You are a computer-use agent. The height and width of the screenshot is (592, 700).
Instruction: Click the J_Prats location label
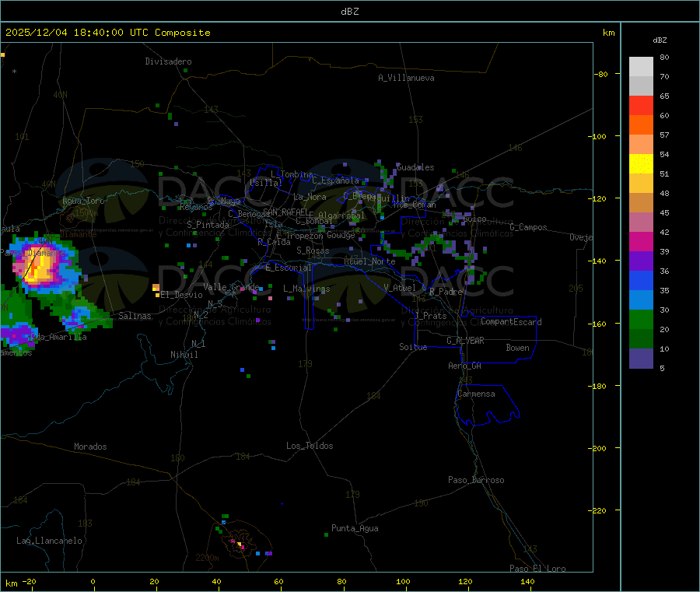[430, 316]
